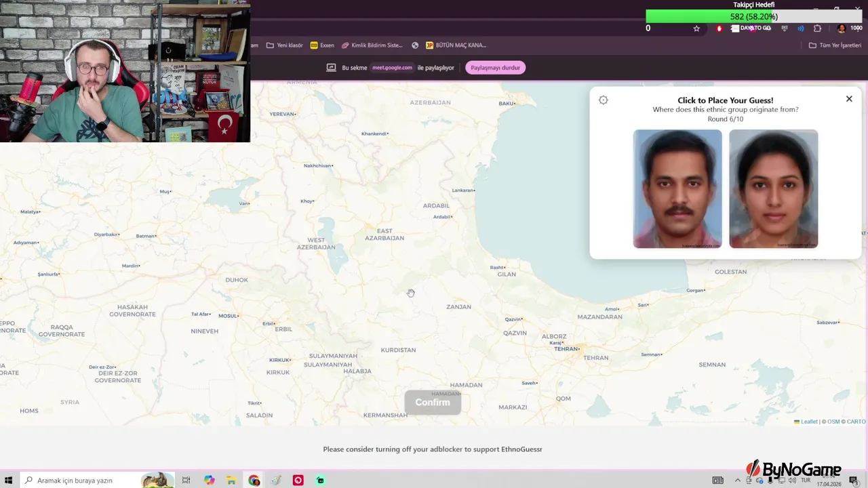Open the Chrome profile avatar
The height and width of the screenshot is (488, 868).
pyautogui.click(x=842, y=28)
